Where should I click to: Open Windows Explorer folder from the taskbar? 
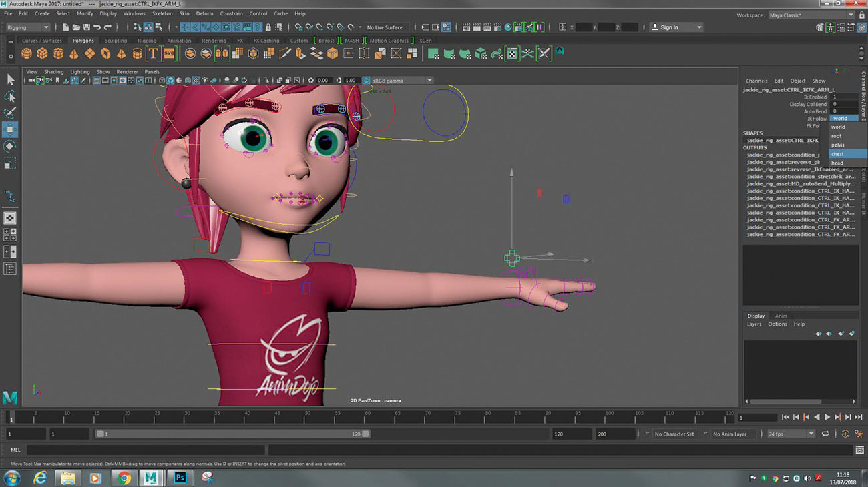click(x=67, y=478)
